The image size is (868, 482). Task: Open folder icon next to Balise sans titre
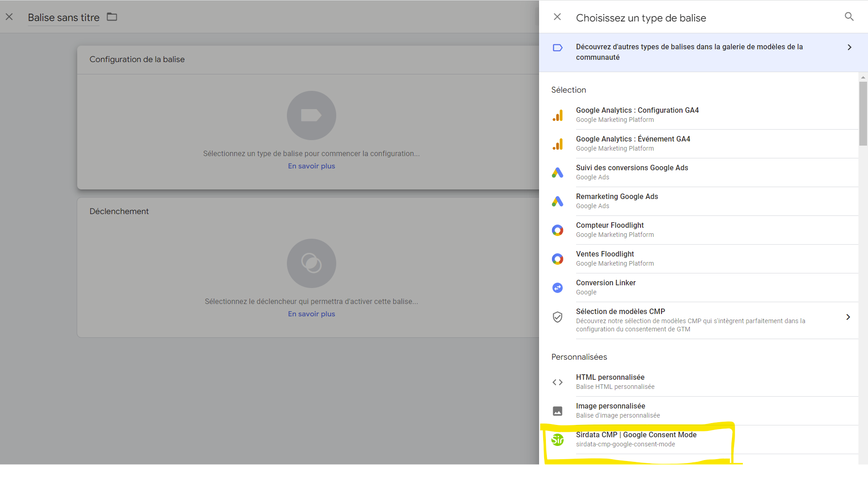tap(112, 17)
